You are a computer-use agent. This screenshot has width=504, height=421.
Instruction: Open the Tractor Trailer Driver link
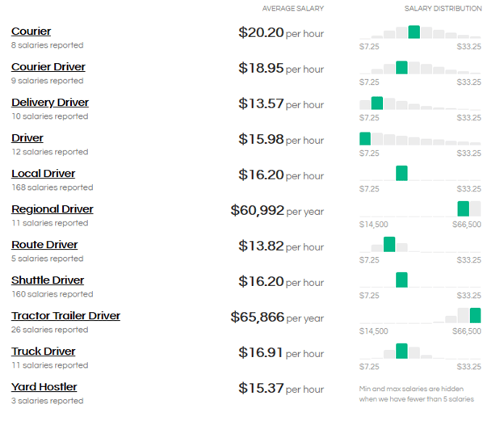tap(65, 316)
